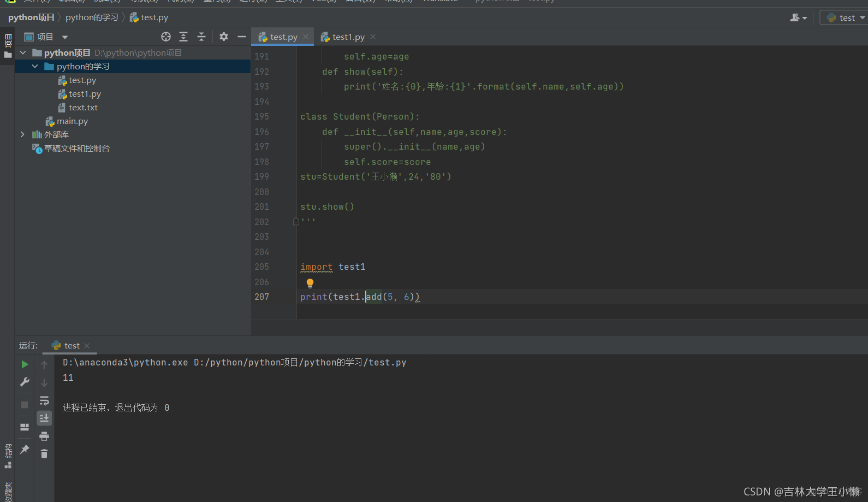
Task: Expand all in project tree
Action: 183,37
